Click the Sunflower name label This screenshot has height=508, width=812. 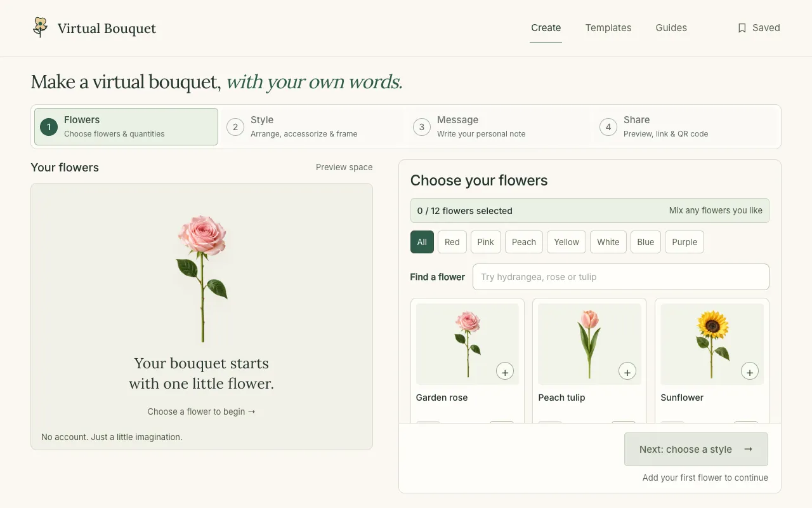(x=682, y=398)
